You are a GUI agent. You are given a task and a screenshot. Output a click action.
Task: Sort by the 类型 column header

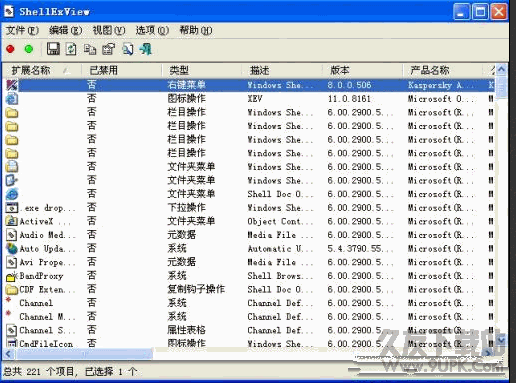pos(202,70)
